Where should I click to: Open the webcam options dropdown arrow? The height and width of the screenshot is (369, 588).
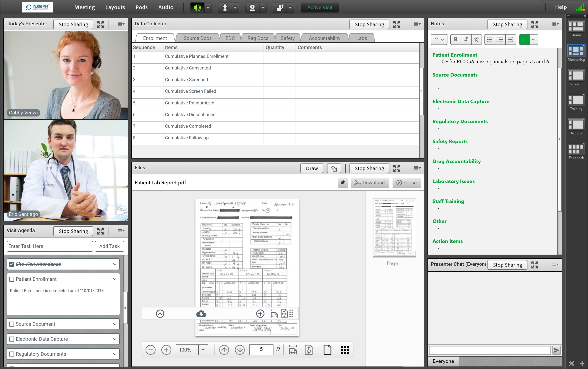pos(263,7)
